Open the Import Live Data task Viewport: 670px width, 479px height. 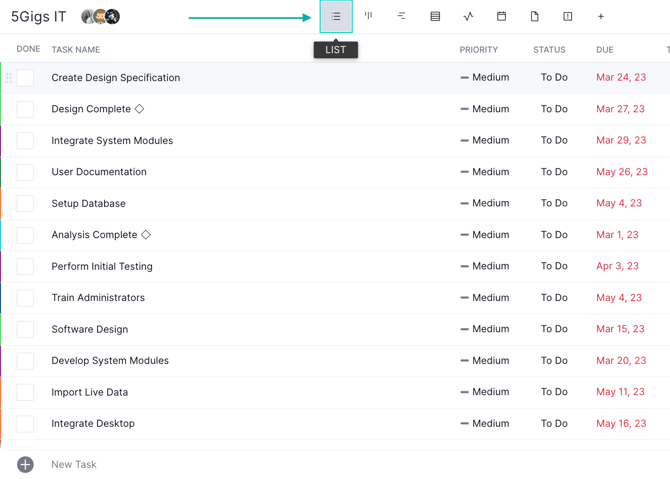[x=90, y=392]
